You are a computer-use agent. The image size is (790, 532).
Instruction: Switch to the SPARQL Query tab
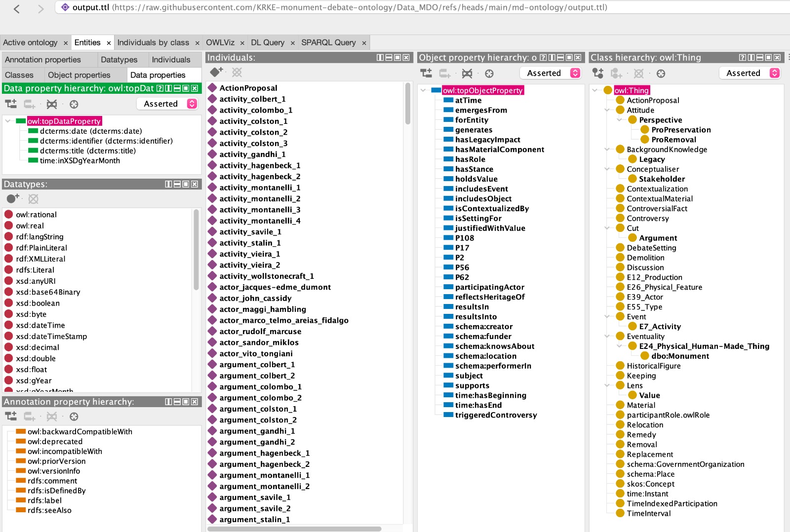tap(328, 42)
